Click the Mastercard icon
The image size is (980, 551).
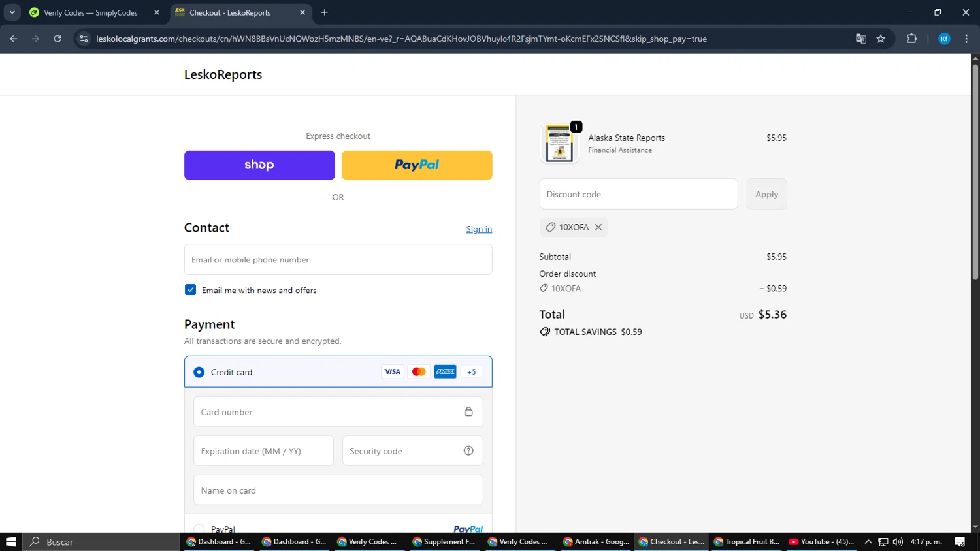pos(419,372)
